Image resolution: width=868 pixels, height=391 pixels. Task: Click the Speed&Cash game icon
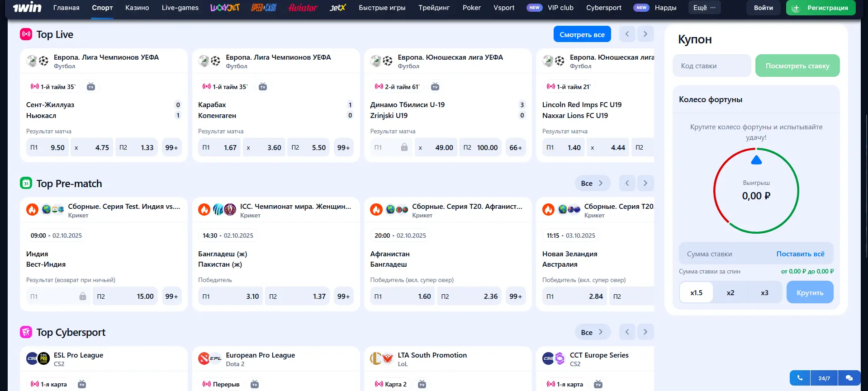pyautogui.click(x=264, y=8)
